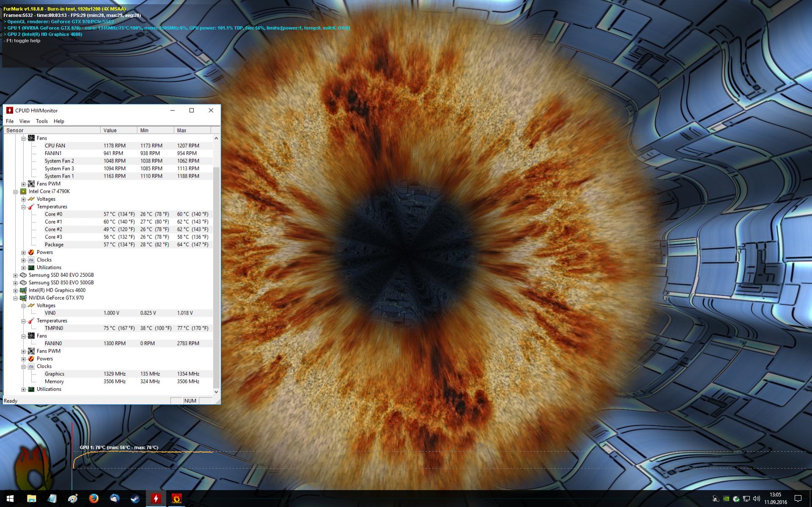Expand the motherboard Fans PWM node
This screenshot has height=507, width=812.
(x=24, y=184)
